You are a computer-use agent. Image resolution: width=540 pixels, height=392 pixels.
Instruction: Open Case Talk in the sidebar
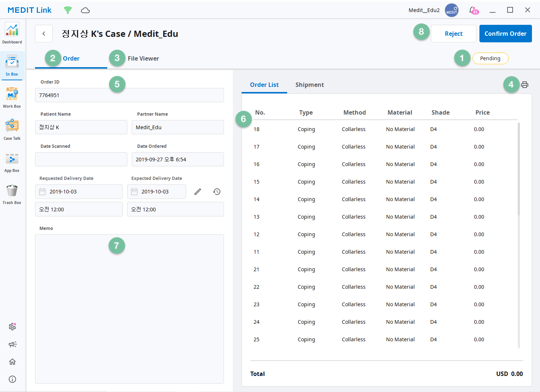click(x=12, y=130)
